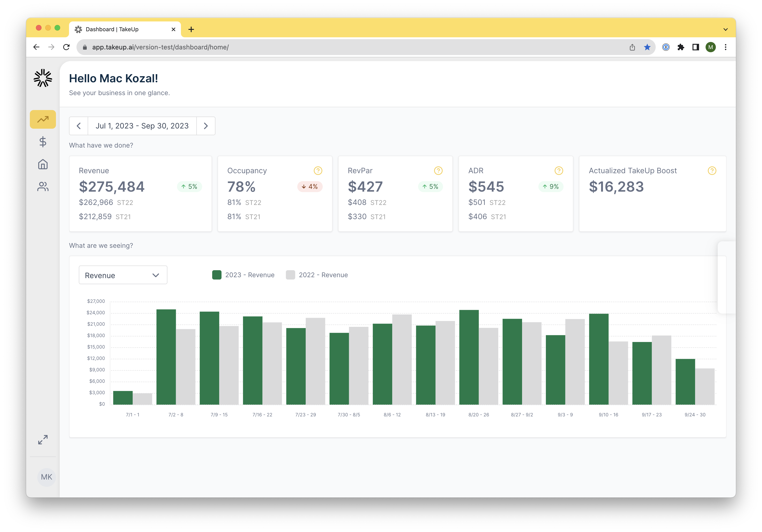Viewport: 762px width, 532px height.
Task: Click the TakeUp starburst logo
Action: pyautogui.click(x=43, y=78)
